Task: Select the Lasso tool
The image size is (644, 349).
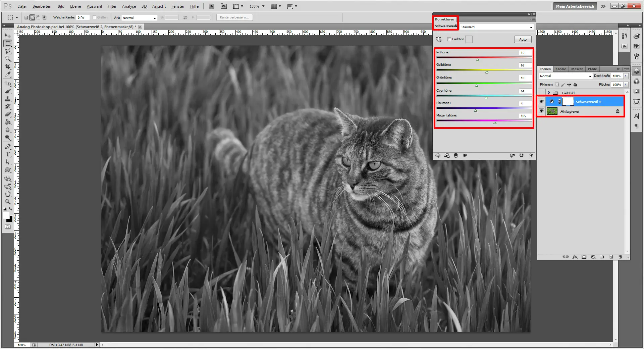Action: tap(7, 51)
